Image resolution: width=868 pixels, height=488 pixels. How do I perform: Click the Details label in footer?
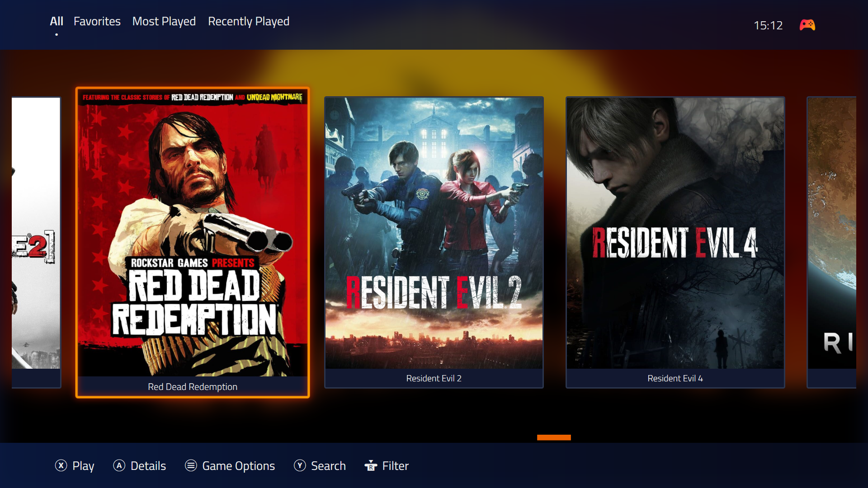tap(148, 466)
